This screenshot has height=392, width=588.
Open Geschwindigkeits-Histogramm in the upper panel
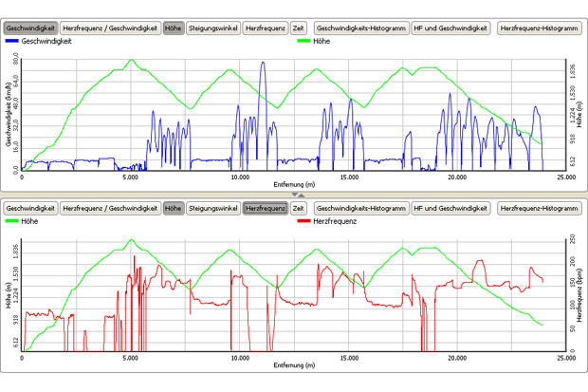tap(360, 28)
